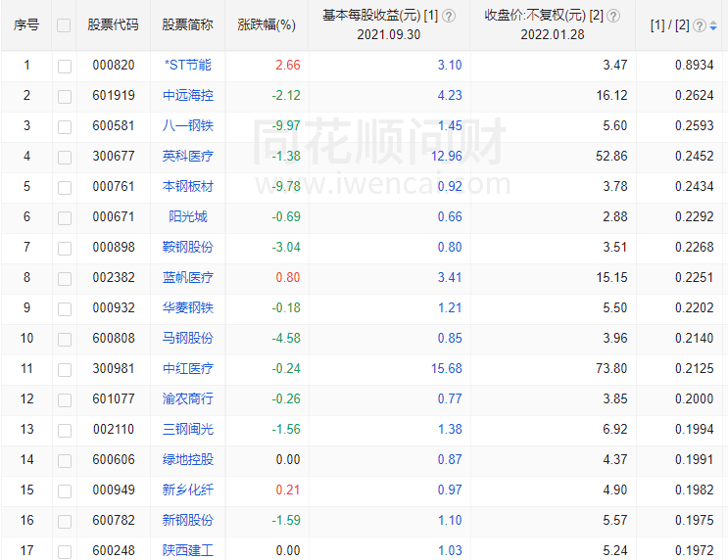The image size is (728, 560).
Task: Click help icon beside 收盘价:不复权 header
Action: 613,16
